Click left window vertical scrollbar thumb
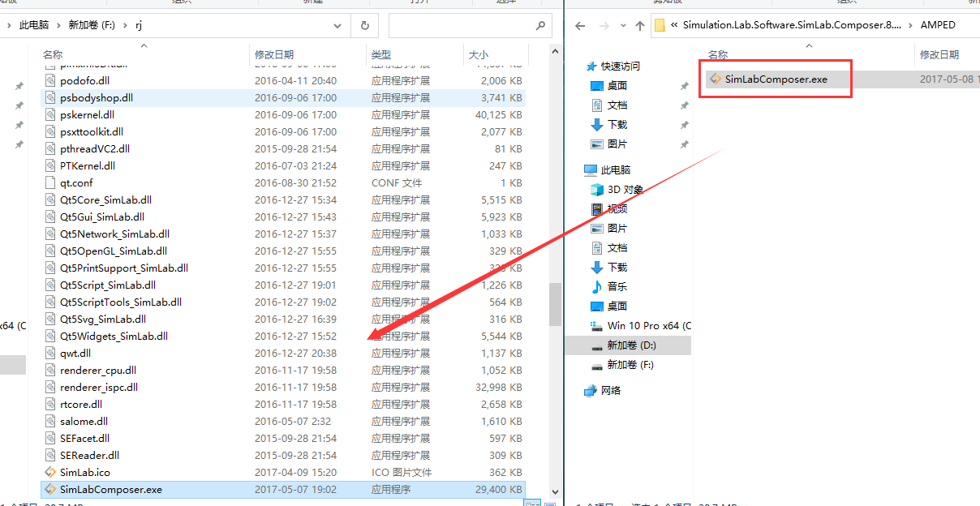The width and height of the screenshot is (980, 506). 555,304
